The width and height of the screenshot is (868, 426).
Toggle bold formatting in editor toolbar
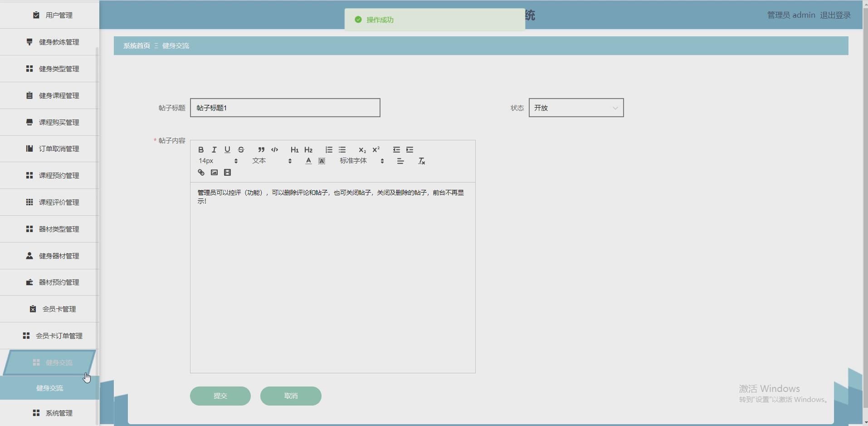pos(201,150)
